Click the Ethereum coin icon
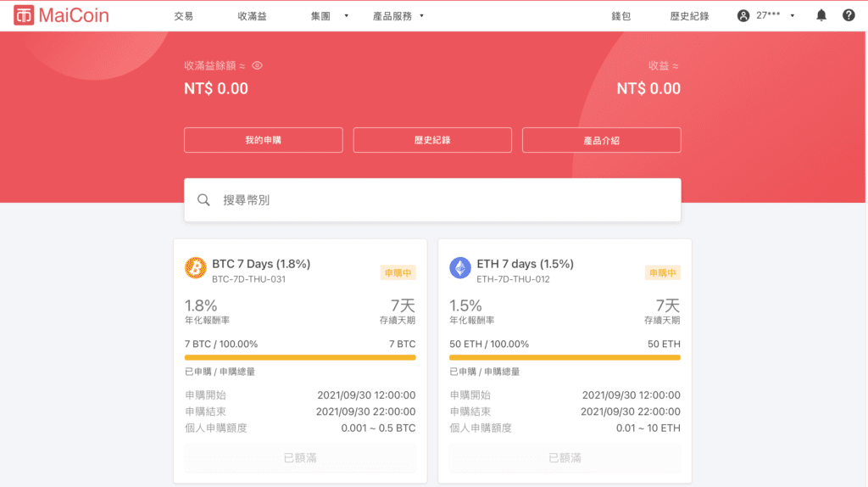The height and width of the screenshot is (487, 868). (460, 268)
